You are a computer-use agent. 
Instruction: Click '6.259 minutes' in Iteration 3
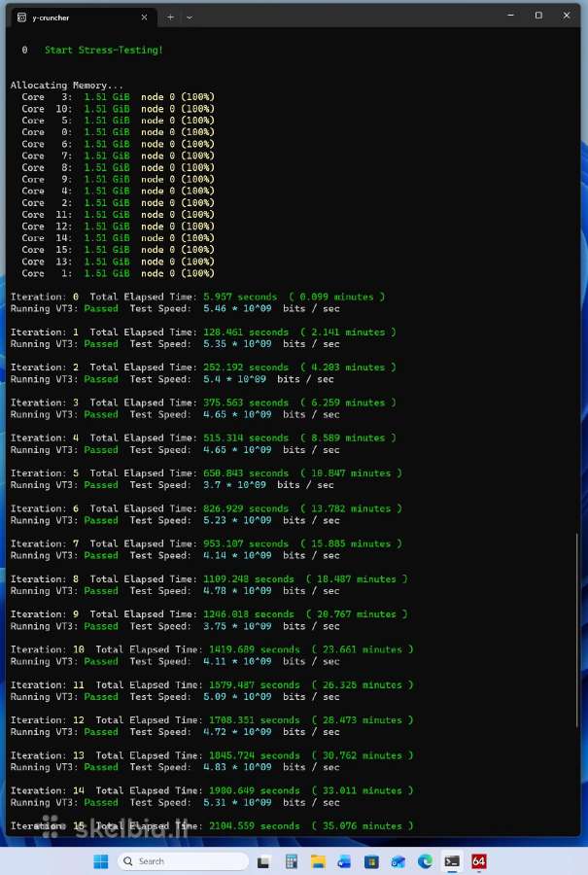tap(348, 402)
